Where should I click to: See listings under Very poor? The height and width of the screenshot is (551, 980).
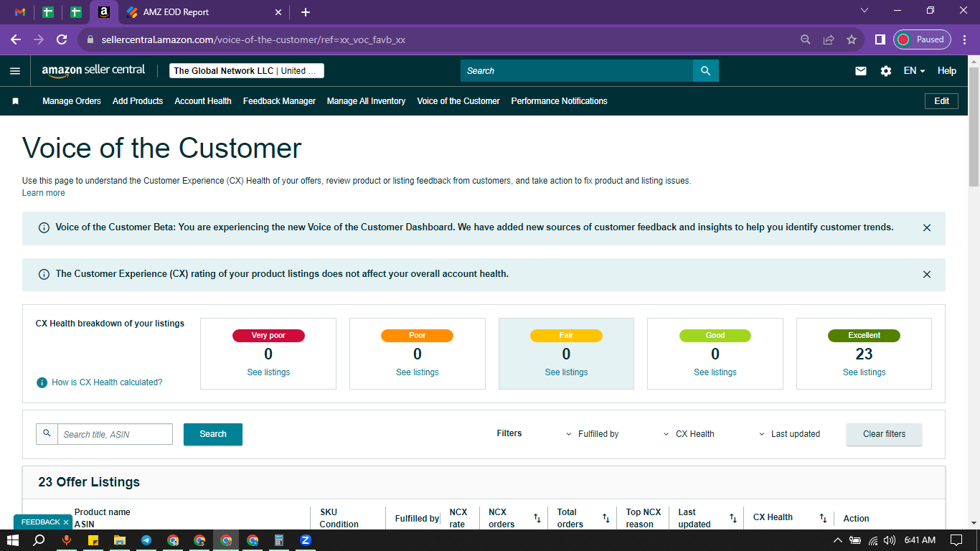pos(268,372)
